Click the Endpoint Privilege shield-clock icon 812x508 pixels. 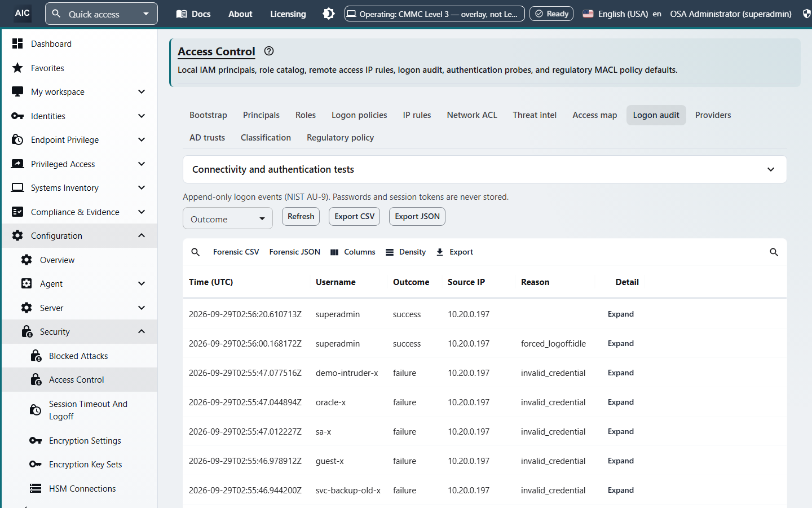pos(17,139)
